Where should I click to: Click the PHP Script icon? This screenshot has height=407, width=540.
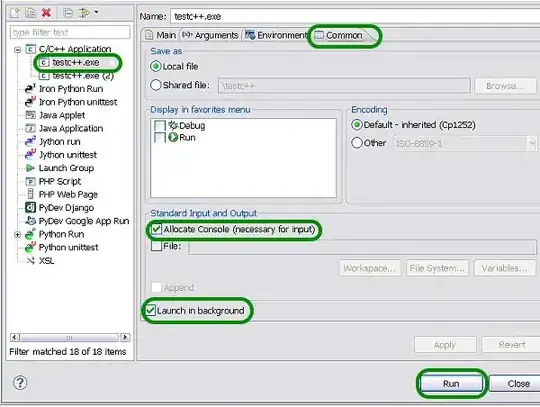[x=30, y=181]
